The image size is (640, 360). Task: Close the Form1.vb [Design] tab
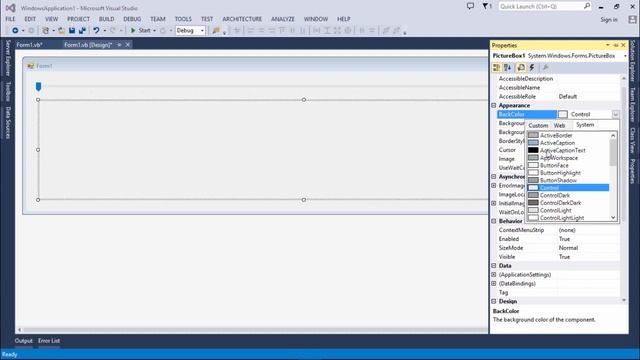coord(128,45)
